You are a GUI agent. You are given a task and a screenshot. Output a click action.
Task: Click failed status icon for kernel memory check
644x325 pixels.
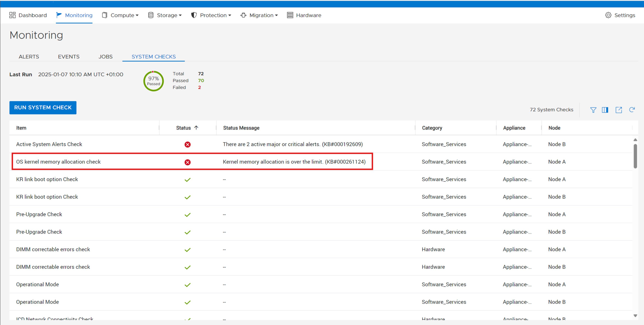pyautogui.click(x=187, y=162)
